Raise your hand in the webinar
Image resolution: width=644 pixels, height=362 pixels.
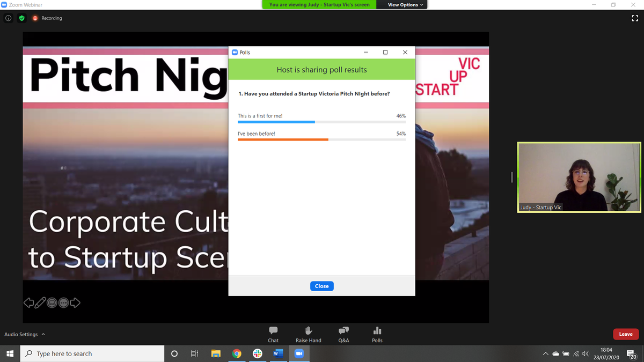point(308,334)
